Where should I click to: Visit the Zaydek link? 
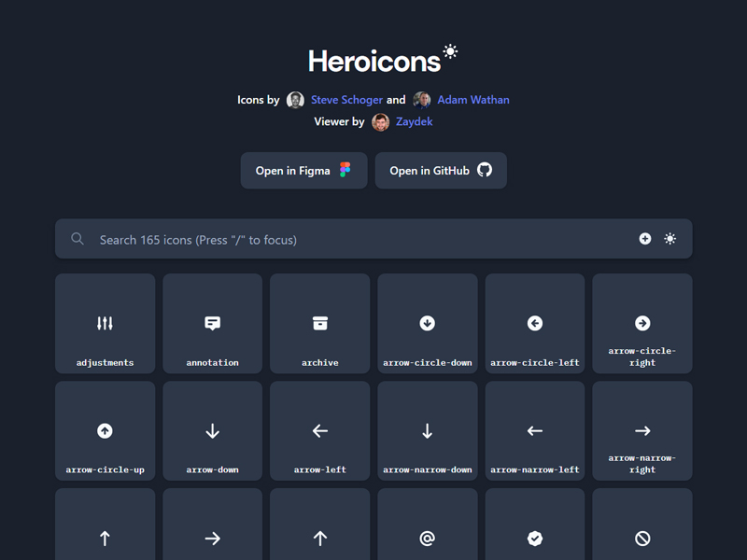click(x=413, y=121)
